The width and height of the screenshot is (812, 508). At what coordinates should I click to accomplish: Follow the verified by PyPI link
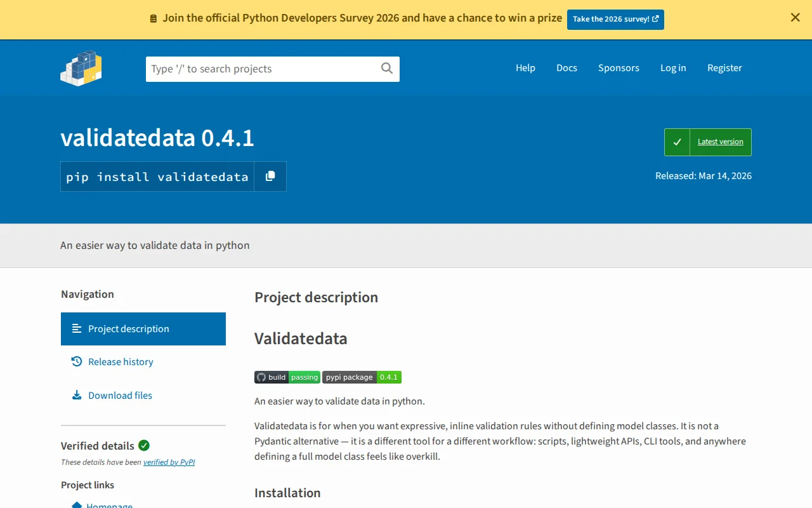point(169,462)
